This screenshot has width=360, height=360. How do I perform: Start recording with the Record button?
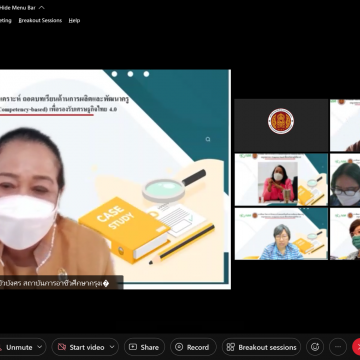coord(193,347)
